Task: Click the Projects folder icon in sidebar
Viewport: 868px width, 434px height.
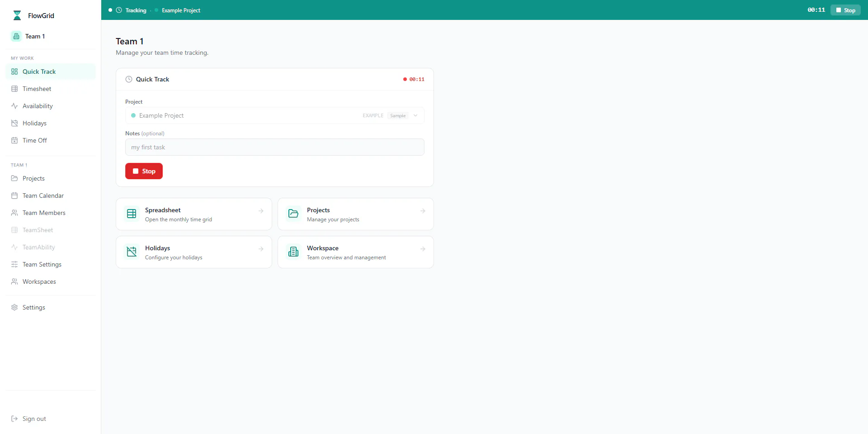Action: (x=14, y=178)
